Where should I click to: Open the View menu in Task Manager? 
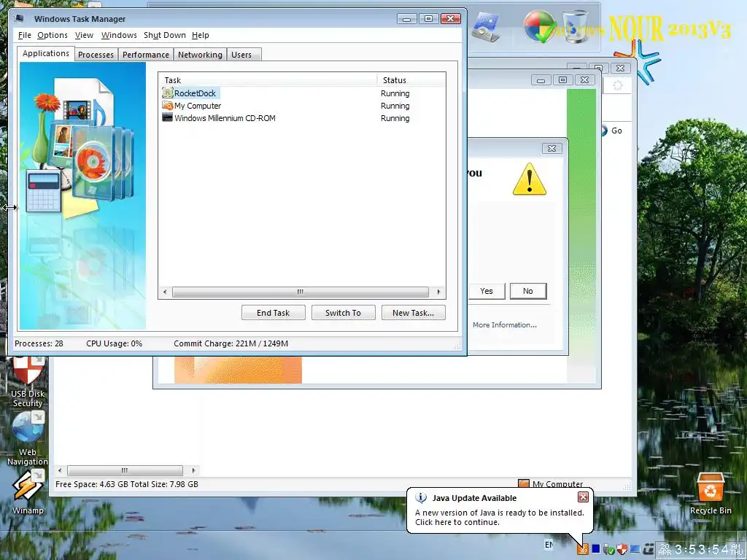84,35
